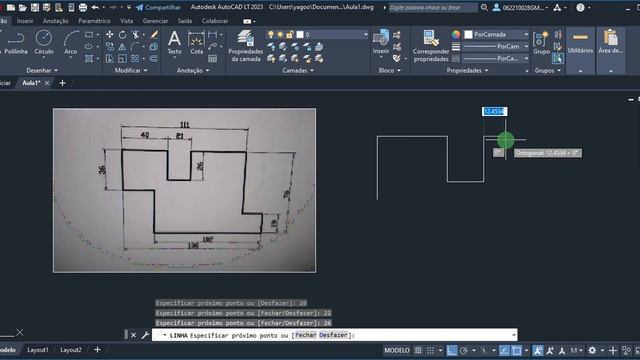Toggle polar tracking in status bar
Viewport: 640px width, 360px height.
click(464, 350)
